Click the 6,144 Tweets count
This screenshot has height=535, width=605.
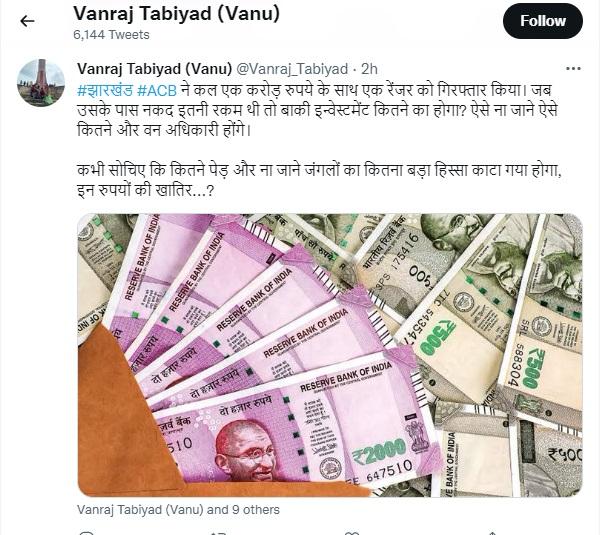tap(111, 35)
